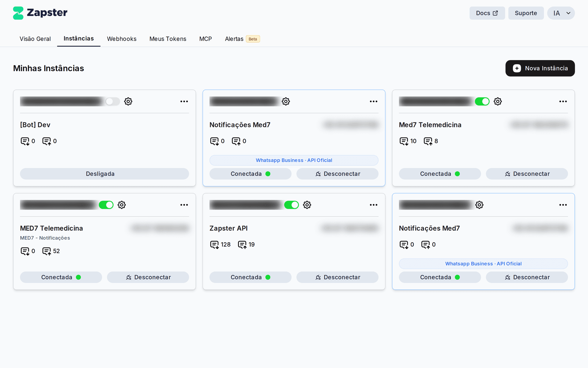Screen dimensions: 588x368
Task: Click the Zapster logo
Action: [x=40, y=13]
